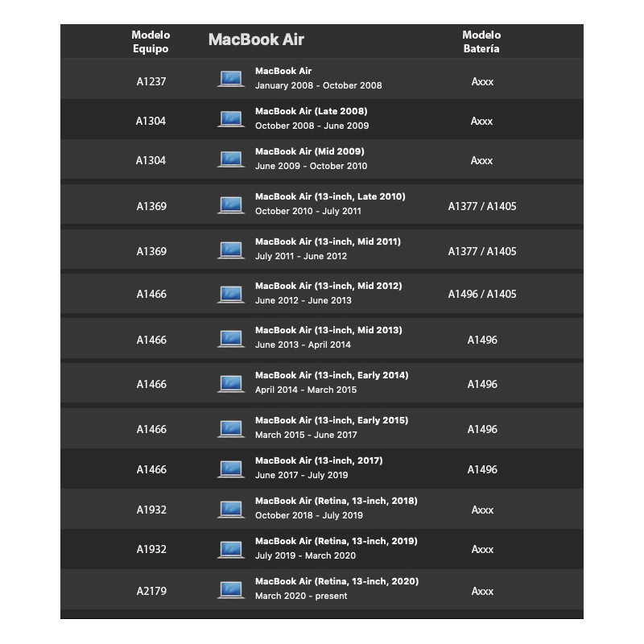This screenshot has height=644, width=644.
Task: Click the 'Modelo Batería' column header
Action: coord(481,42)
